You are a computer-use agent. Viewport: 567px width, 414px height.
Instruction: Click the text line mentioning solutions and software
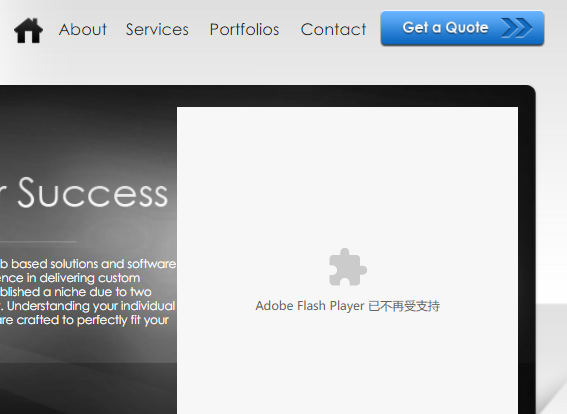coord(88,264)
